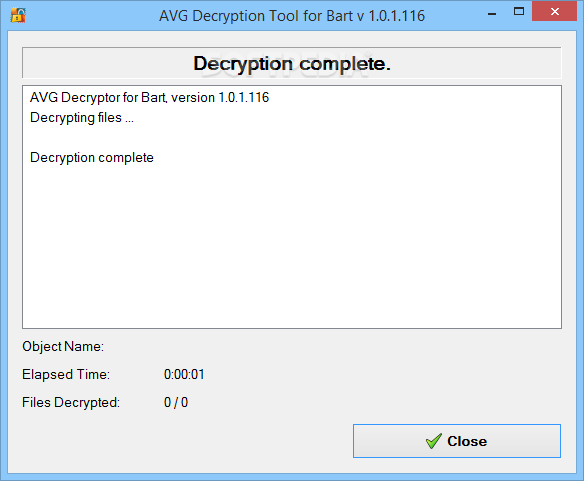The width and height of the screenshot is (584, 481).
Task: Select the AVG Decryptor version line in log
Action: (x=149, y=98)
